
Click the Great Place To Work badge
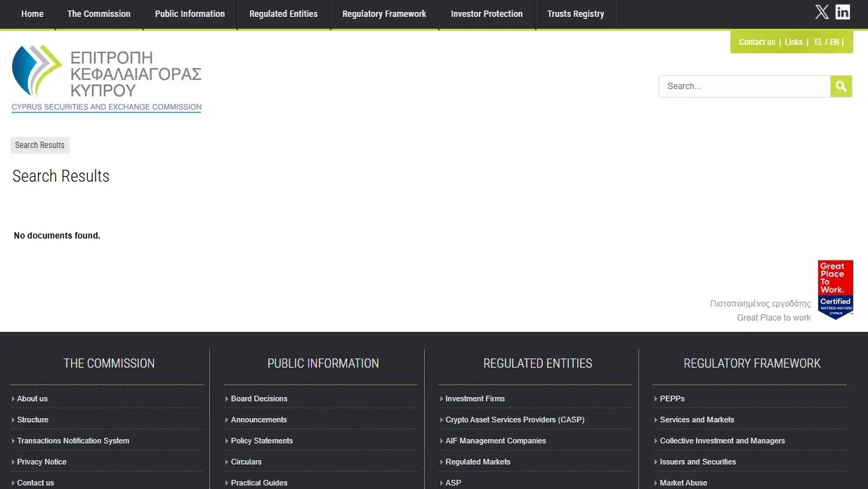pyautogui.click(x=835, y=290)
